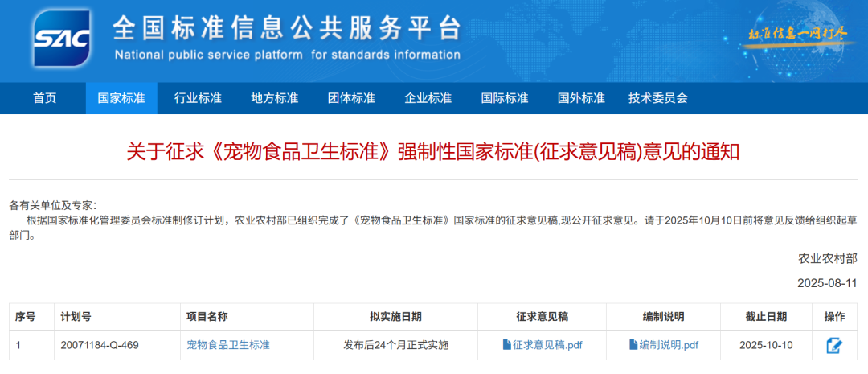Click the English platform subtitle text
The width and height of the screenshot is (868, 374).
click(287, 55)
